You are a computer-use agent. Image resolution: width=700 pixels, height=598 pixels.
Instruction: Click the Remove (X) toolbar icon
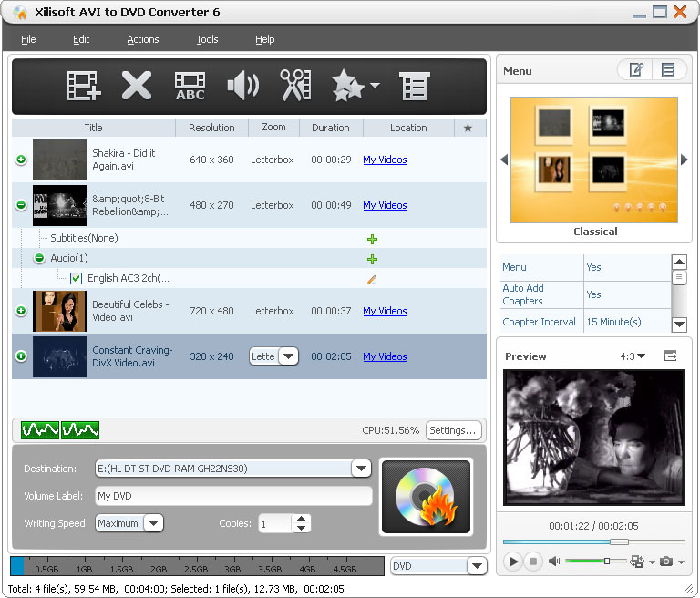point(137,86)
